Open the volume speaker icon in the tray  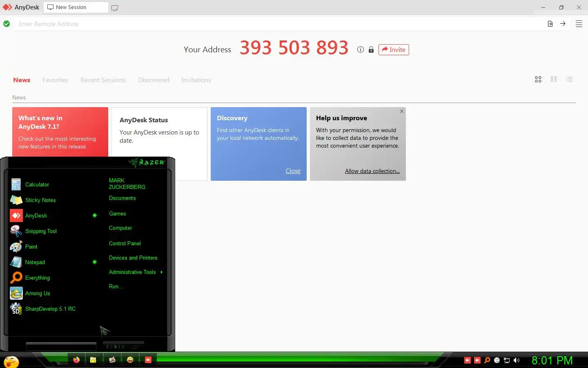(517, 360)
